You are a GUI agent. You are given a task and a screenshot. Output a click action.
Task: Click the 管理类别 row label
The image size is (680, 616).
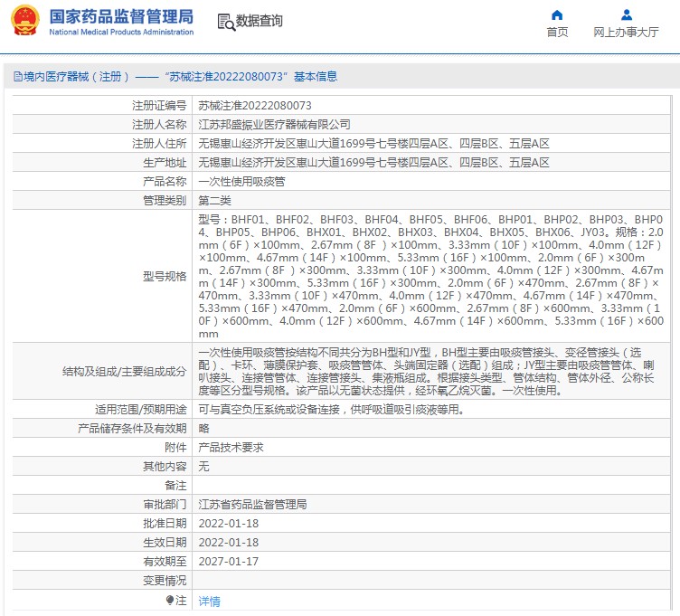pos(165,201)
